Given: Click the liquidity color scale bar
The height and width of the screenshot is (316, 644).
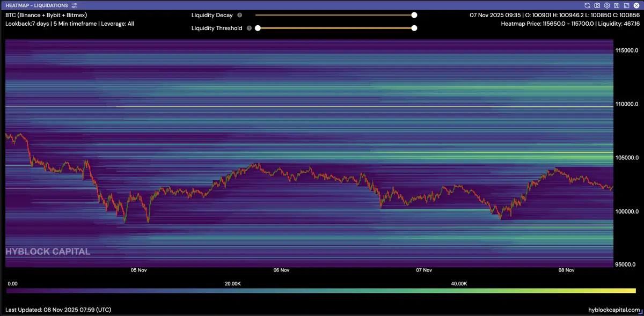Looking at the screenshot, I should pos(321,291).
